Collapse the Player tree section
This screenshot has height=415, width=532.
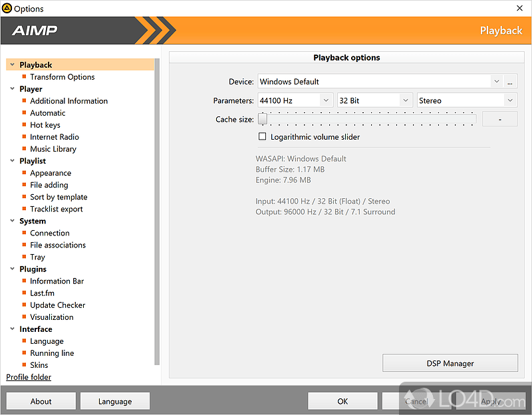[12, 88]
